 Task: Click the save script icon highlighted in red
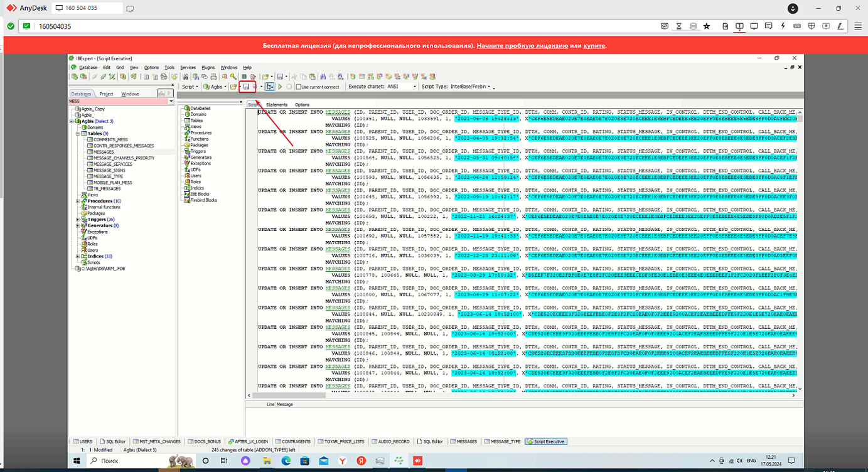pos(247,87)
